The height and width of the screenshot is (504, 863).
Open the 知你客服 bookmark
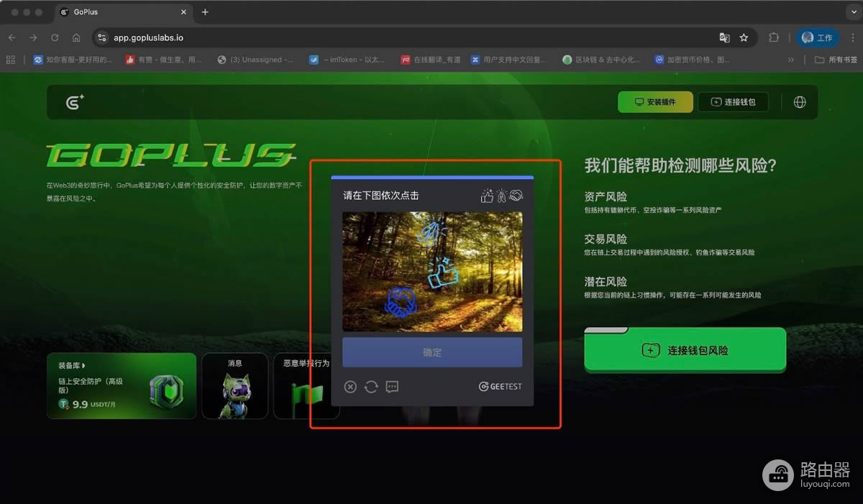(73, 60)
